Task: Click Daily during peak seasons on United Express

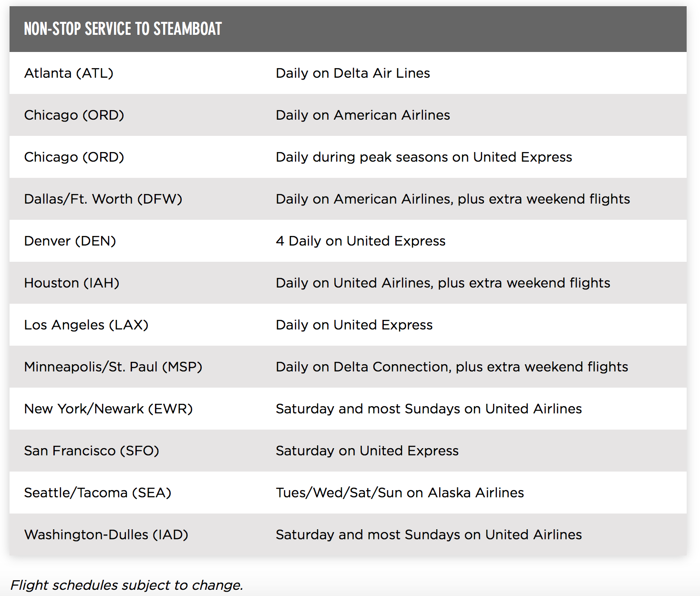Action: [x=424, y=157]
